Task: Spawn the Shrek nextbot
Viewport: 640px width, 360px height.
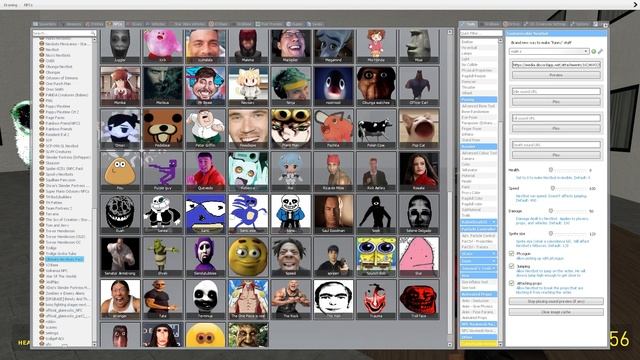Action: 162,257
